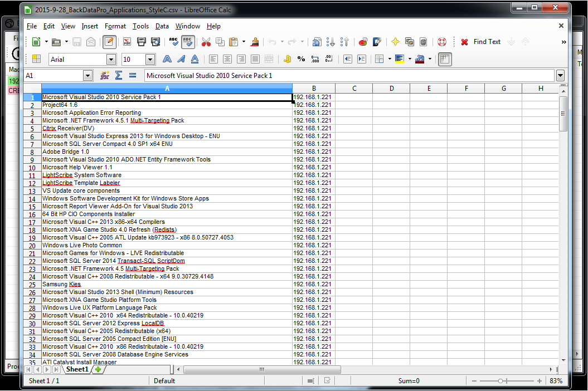Open the Gallery

tap(410, 42)
